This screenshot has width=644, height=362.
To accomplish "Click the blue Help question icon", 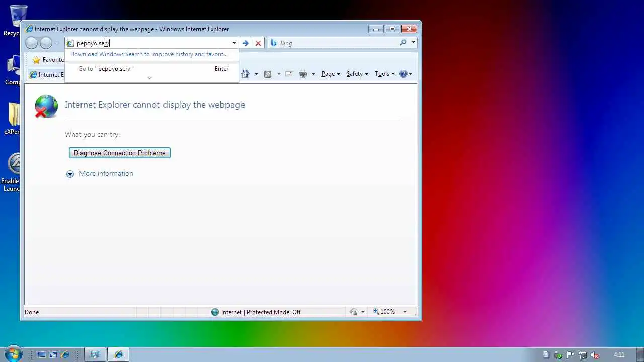I will pyautogui.click(x=403, y=74).
